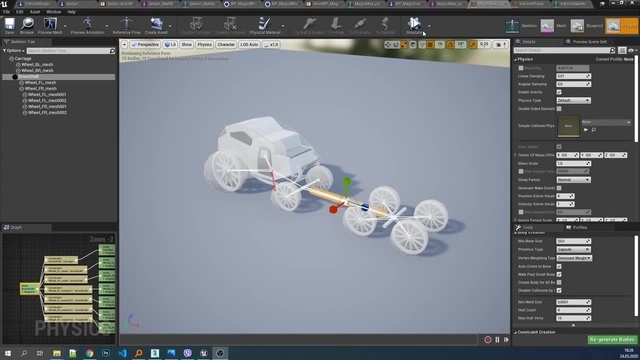Toggle the Enable Gravity checkbox
The width and height of the screenshot is (640, 360).
559,92
